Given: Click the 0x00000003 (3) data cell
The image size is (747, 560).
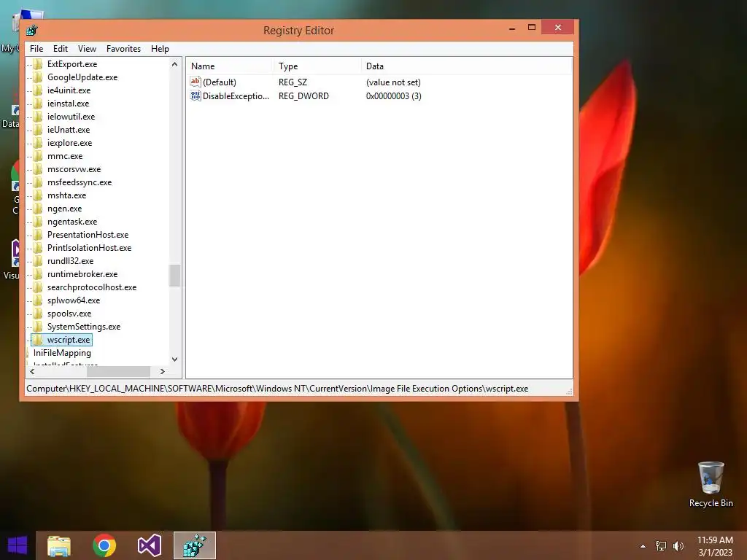Looking at the screenshot, I should click(x=393, y=96).
